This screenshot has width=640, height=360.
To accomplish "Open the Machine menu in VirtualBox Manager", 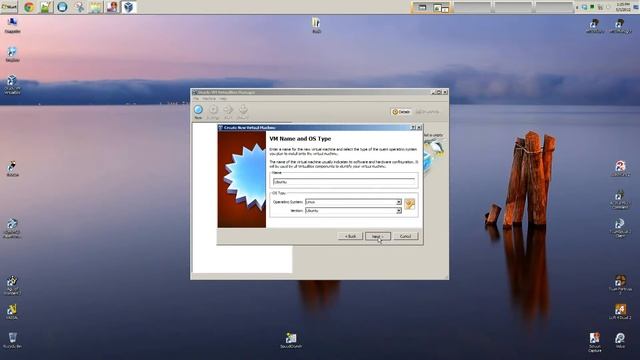I will 209,99.
